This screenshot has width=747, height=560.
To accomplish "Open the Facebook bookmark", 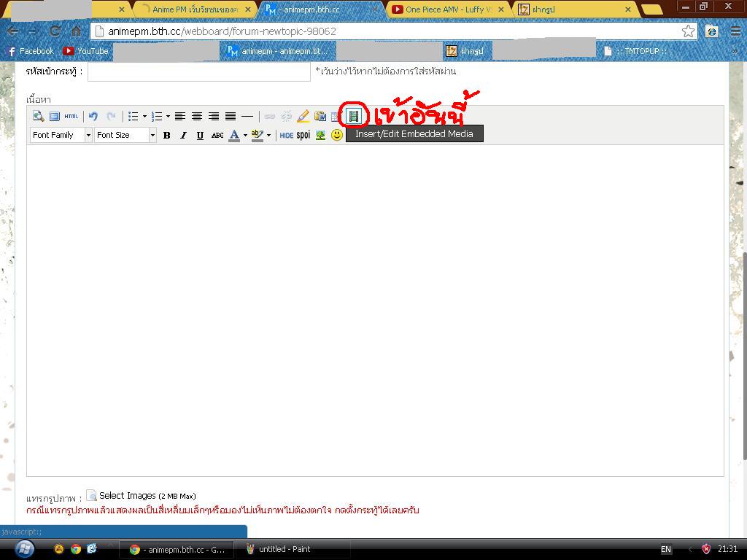I will click(31, 51).
